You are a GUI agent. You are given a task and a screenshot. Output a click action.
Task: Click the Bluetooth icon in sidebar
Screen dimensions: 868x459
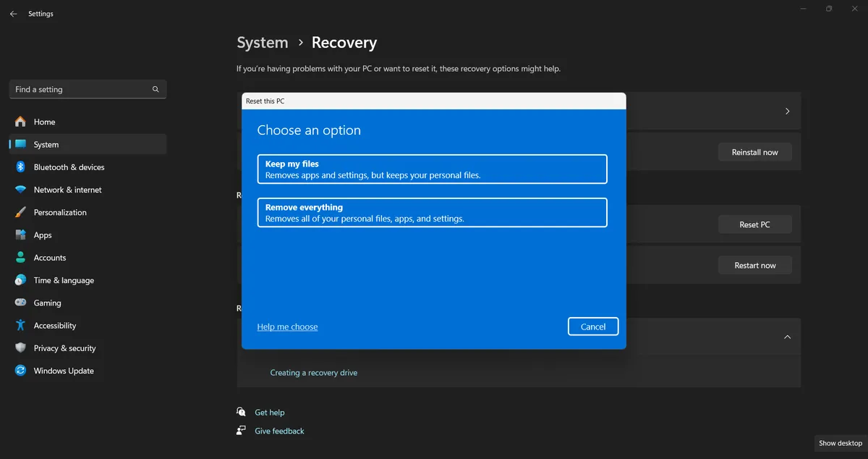point(20,167)
